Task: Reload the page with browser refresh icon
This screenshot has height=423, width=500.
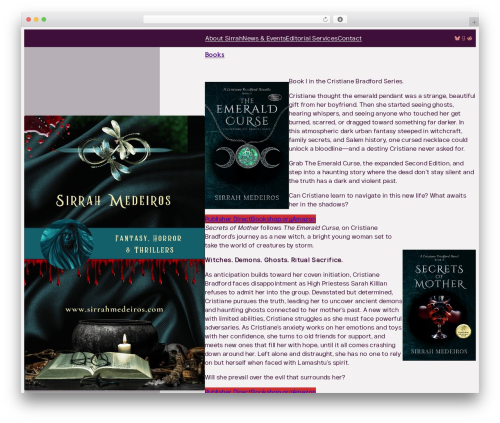Action: click(325, 19)
